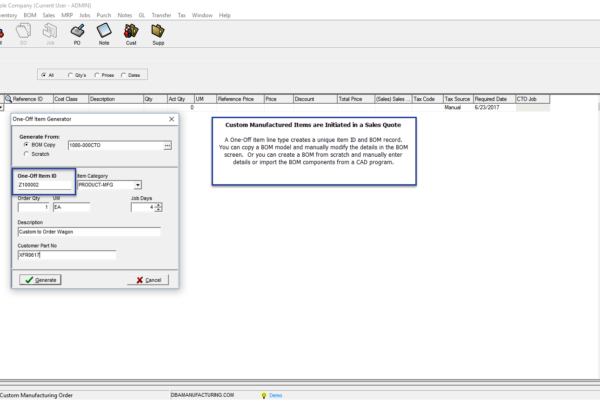Open the Purch menu

click(104, 15)
